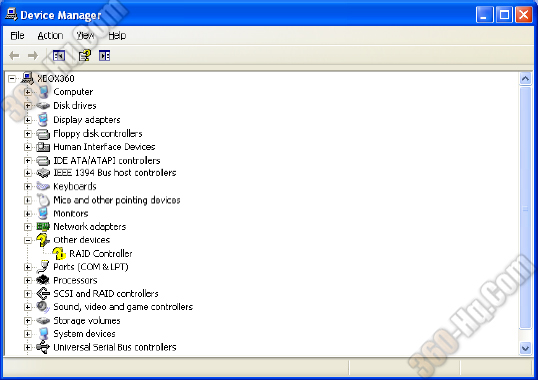Click the Universal Serial Bus controllers icon
Image resolution: width=538 pixels, height=380 pixels.
43,347
